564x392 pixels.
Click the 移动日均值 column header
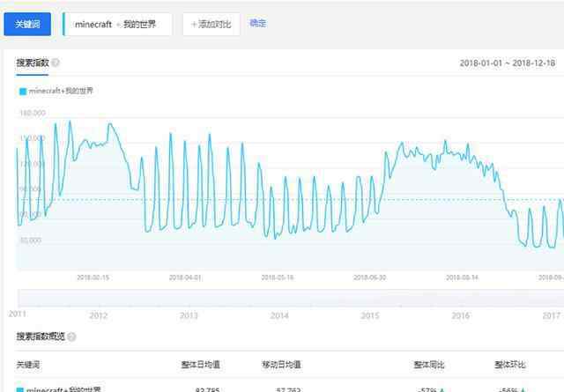point(281,365)
